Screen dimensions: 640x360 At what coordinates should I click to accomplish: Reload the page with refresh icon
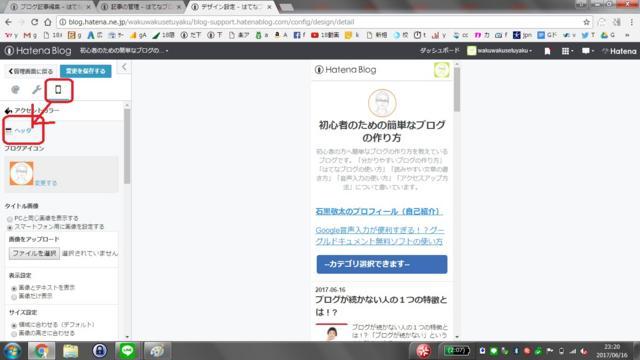pos(34,22)
